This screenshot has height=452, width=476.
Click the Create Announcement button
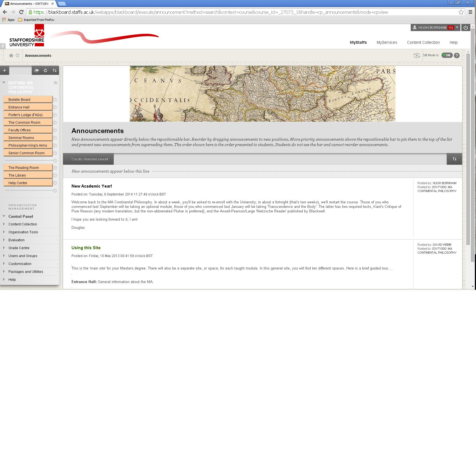point(90,159)
